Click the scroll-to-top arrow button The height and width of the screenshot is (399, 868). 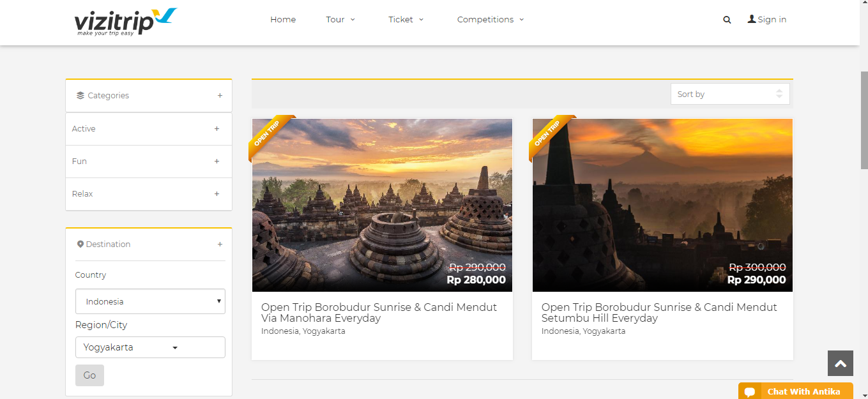pyautogui.click(x=840, y=363)
